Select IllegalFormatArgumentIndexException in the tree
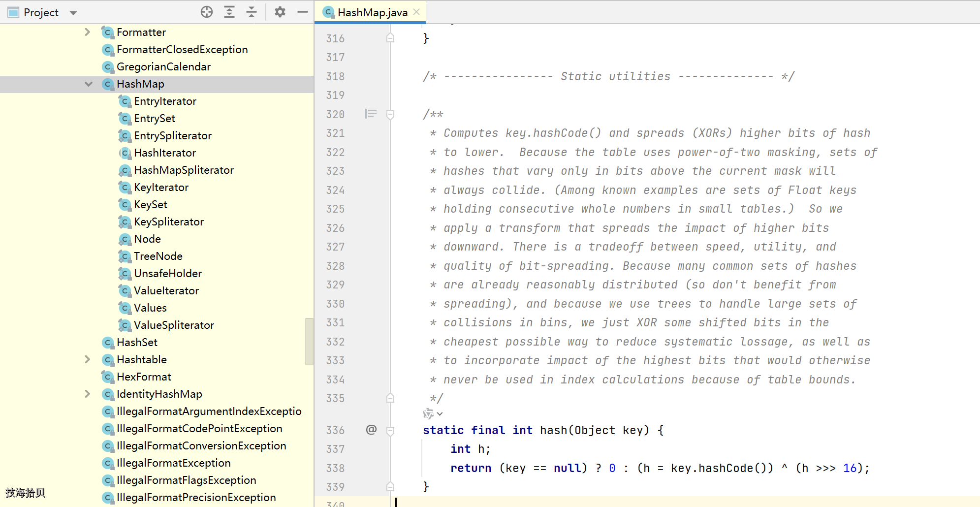Screen dimensions: 980x507 (209, 411)
